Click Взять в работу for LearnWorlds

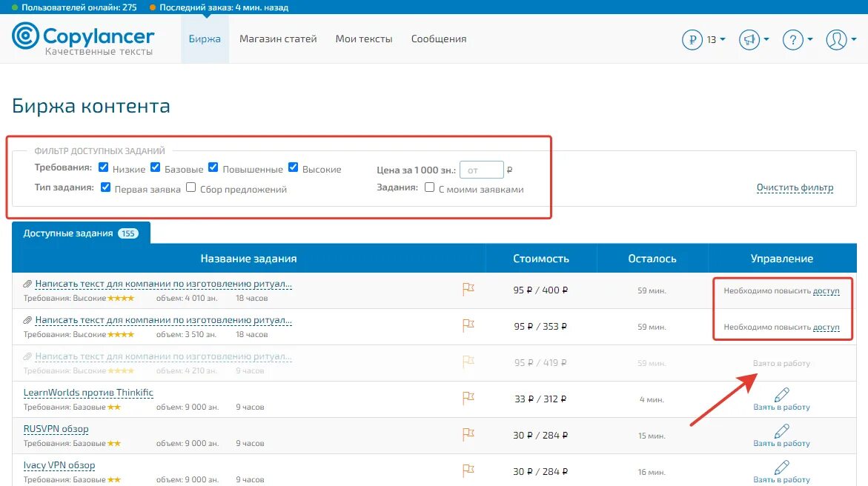781,407
